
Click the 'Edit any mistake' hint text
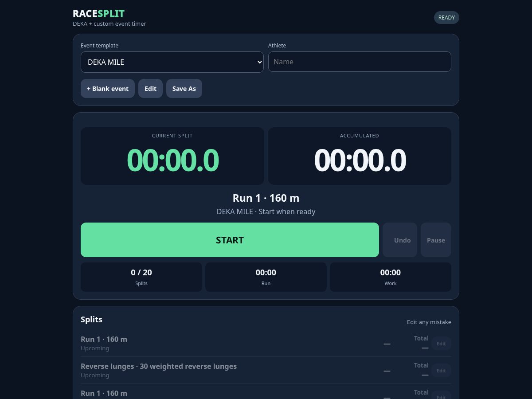429,322
